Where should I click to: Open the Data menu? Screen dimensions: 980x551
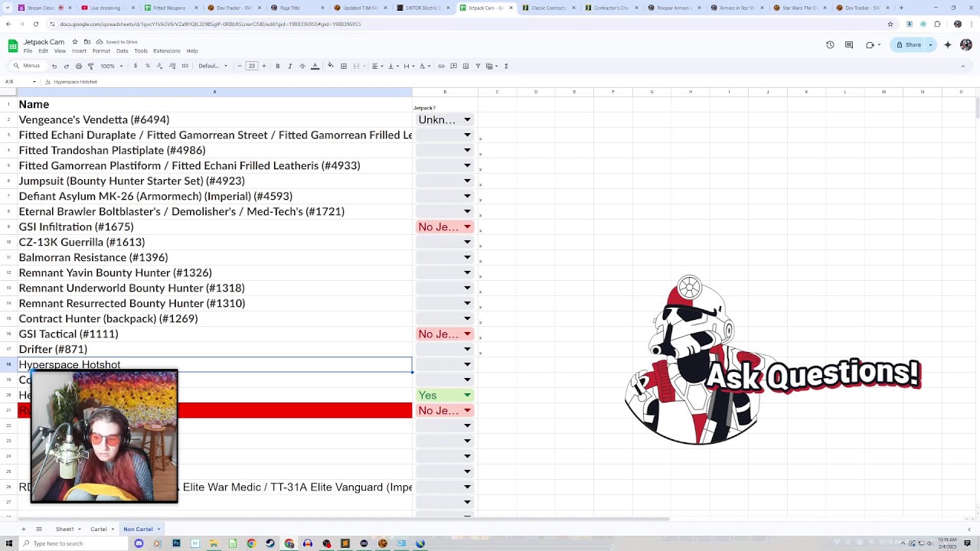[122, 51]
